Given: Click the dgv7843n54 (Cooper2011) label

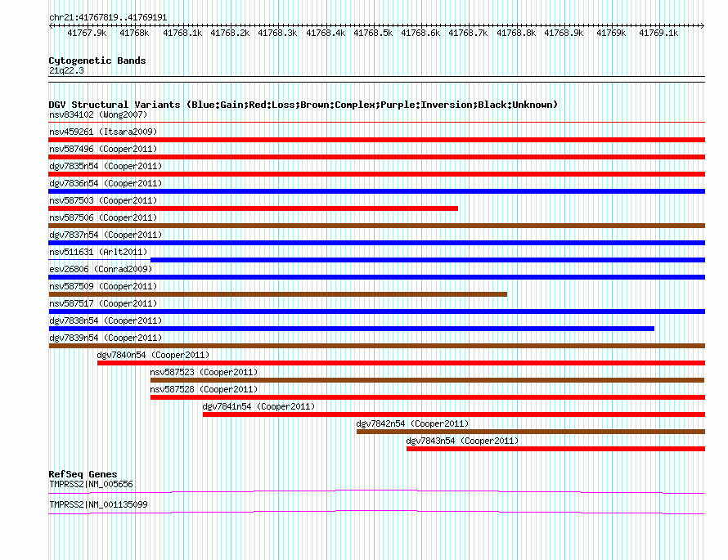Looking at the screenshot, I should [x=462, y=441].
